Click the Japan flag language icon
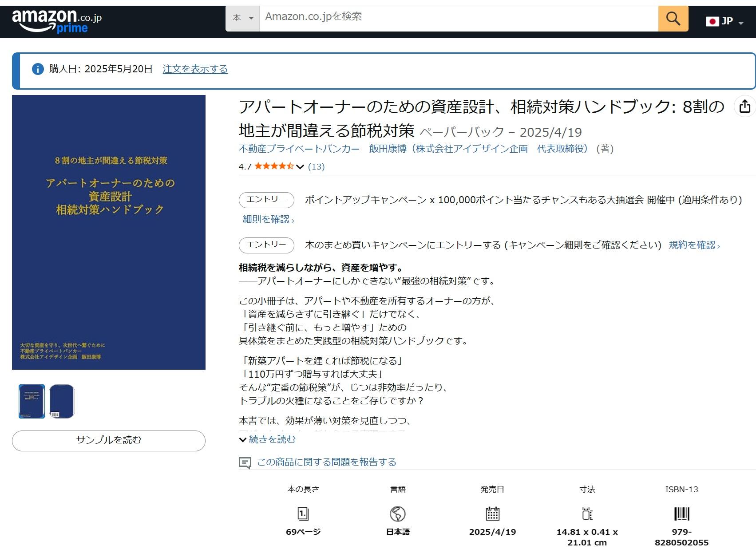This screenshot has height=549, width=756. point(712,21)
